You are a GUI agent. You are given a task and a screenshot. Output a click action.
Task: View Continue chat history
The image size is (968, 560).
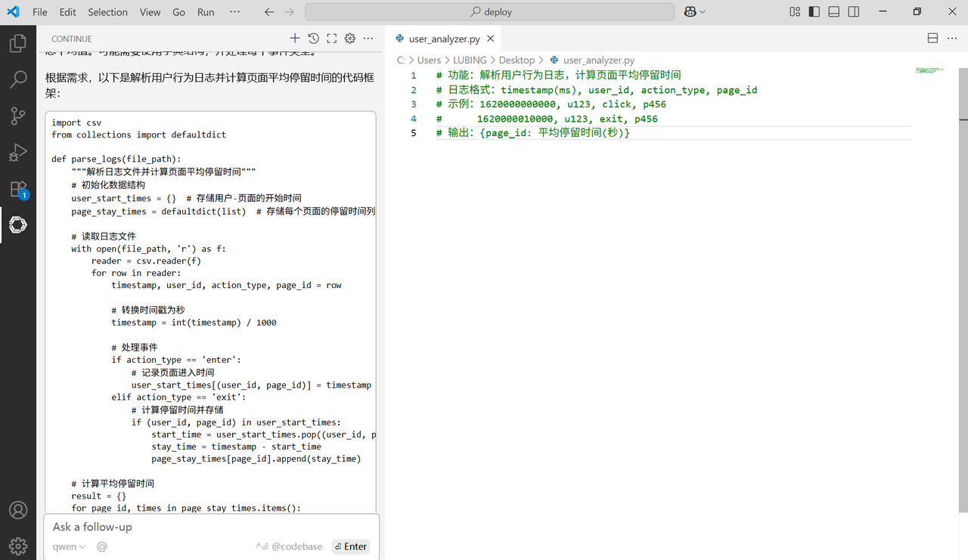pyautogui.click(x=313, y=38)
